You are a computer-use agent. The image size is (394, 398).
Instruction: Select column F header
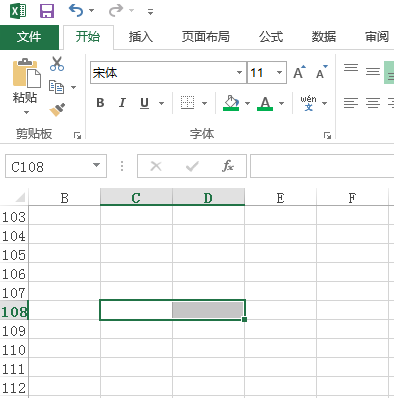tap(352, 198)
